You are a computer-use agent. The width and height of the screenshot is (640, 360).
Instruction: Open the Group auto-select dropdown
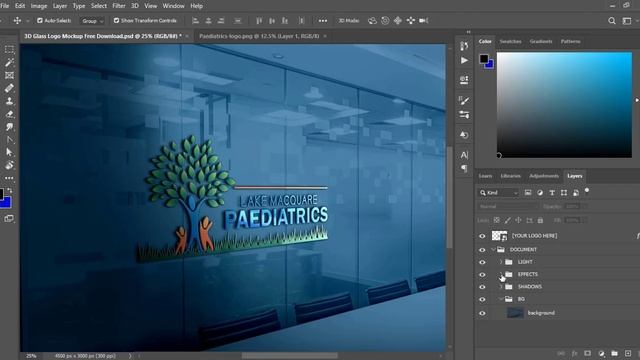(x=92, y=21)
